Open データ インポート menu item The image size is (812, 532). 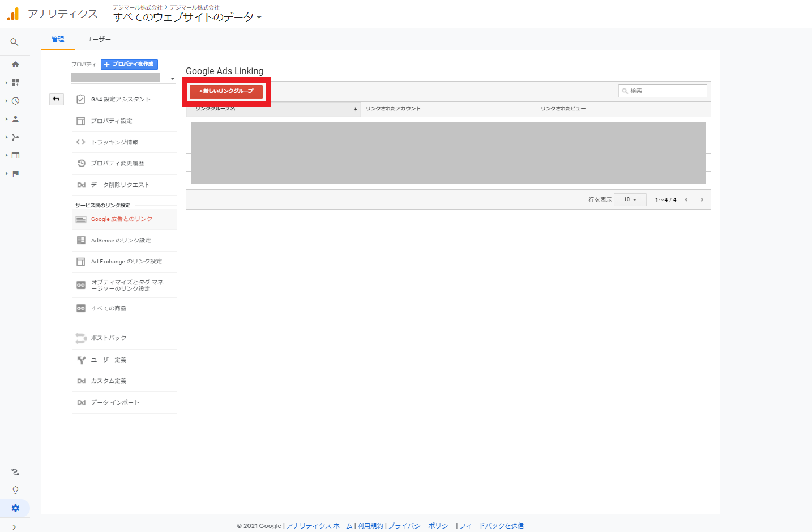(x=125, y=402)
